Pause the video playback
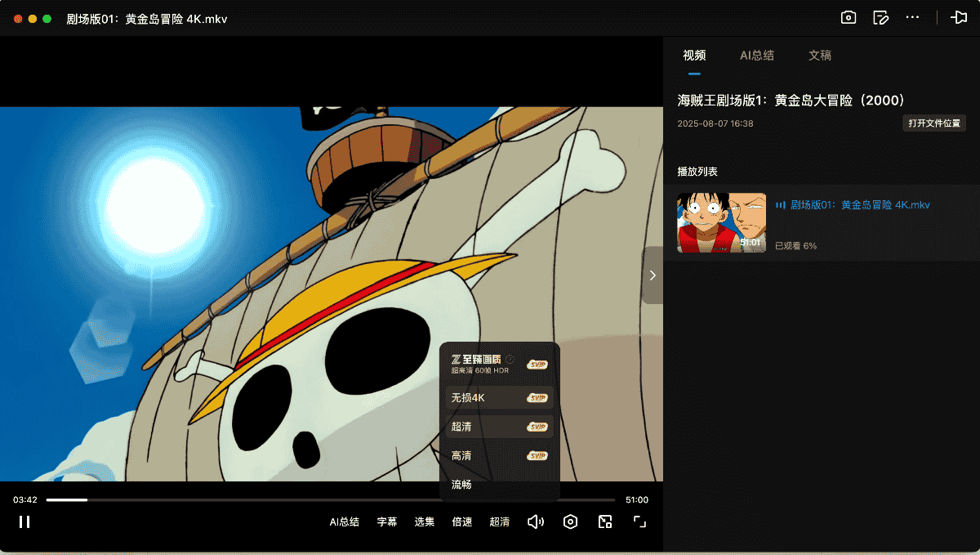This screenshot has width=980, height=555. (x=24, y=521)
